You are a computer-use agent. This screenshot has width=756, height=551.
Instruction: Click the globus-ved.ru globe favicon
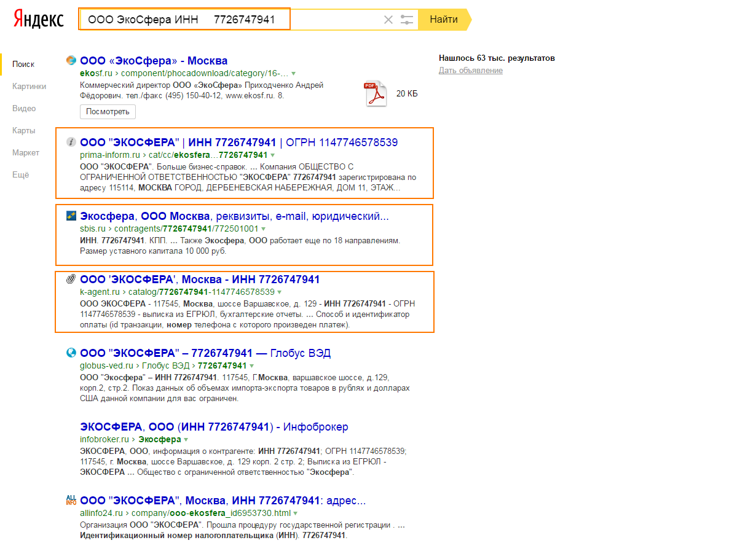71,353
